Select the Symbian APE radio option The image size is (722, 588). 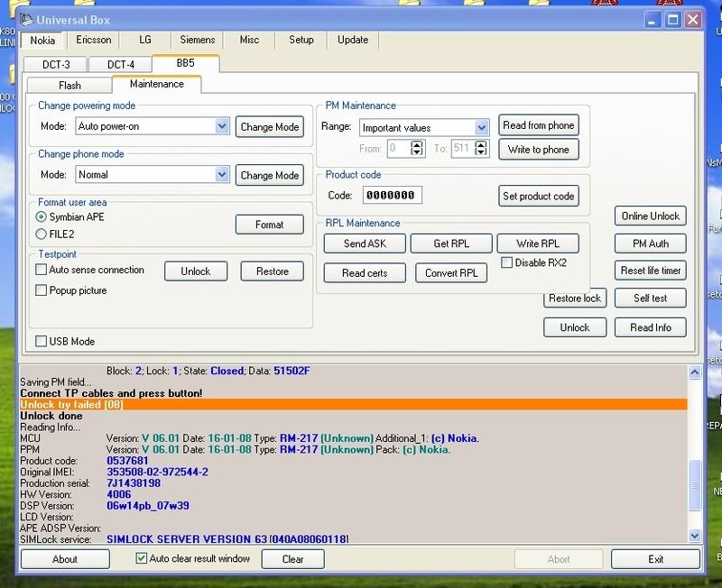pyautogui.click(x=41, y=216)
